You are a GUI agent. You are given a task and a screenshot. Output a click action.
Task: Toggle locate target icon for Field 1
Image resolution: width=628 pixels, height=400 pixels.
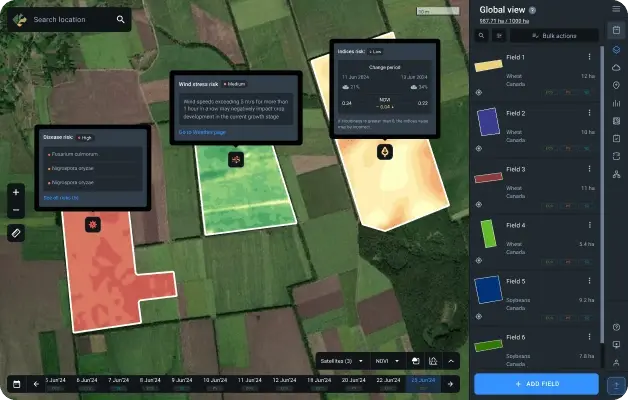(479, 92)
